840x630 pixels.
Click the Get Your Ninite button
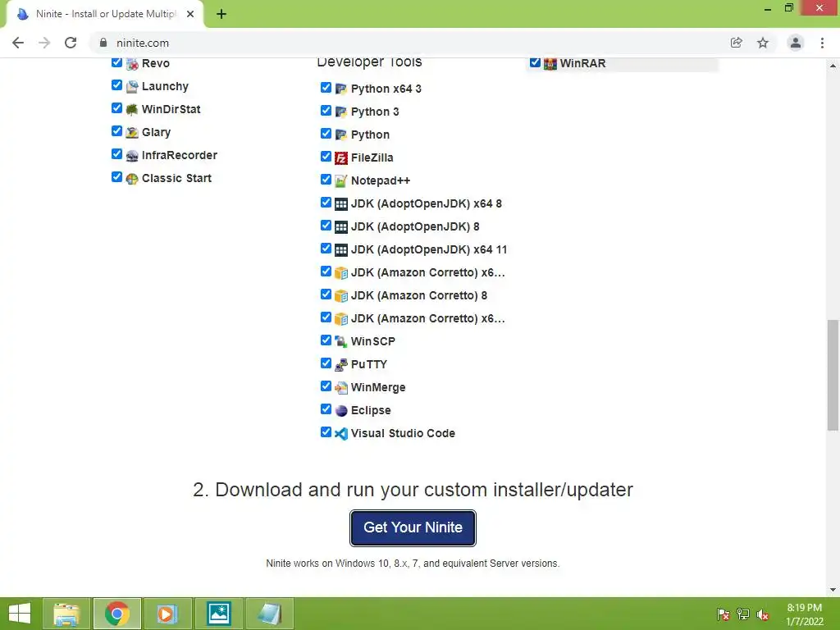[413, 527]
